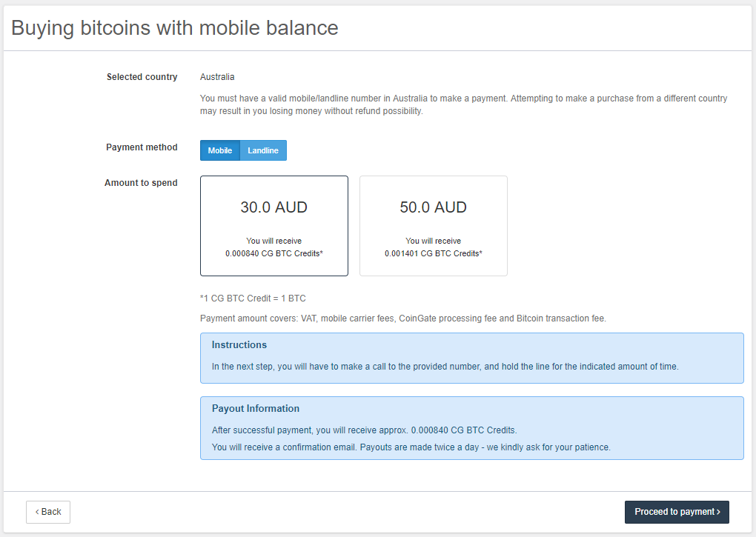The image size is (756, 537).
Task: Click Proceed to payment
Action: tap(677, 512)
